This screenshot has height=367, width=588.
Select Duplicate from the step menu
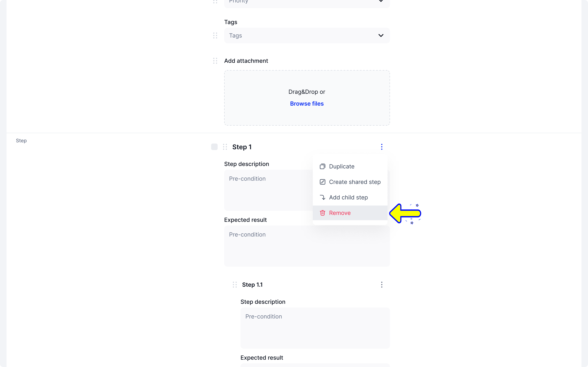[x=350, y=167]
